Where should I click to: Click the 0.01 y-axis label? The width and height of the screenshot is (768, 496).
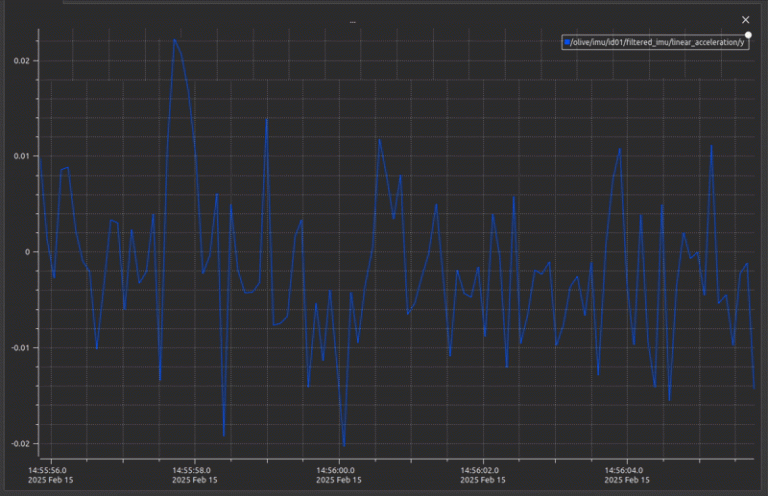pos(22,156)
